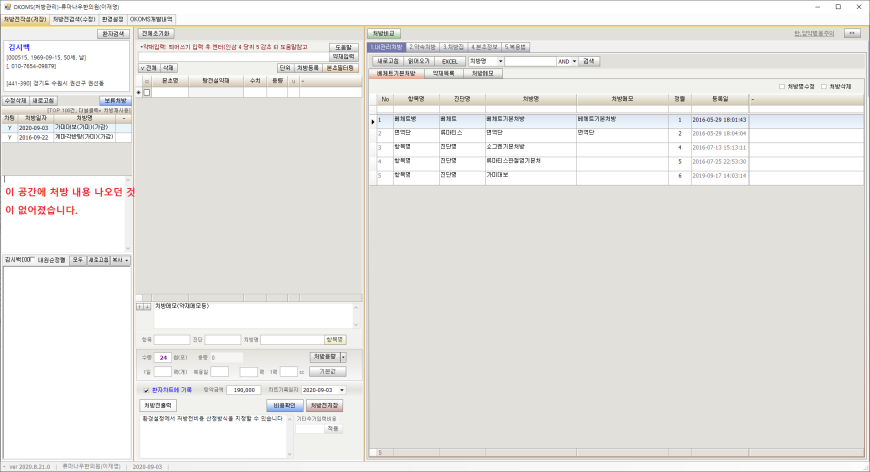Image resolution: width=870 pixels, height=472 pixels.
Task: Click the 기본값 button
Action: [328, 372]
